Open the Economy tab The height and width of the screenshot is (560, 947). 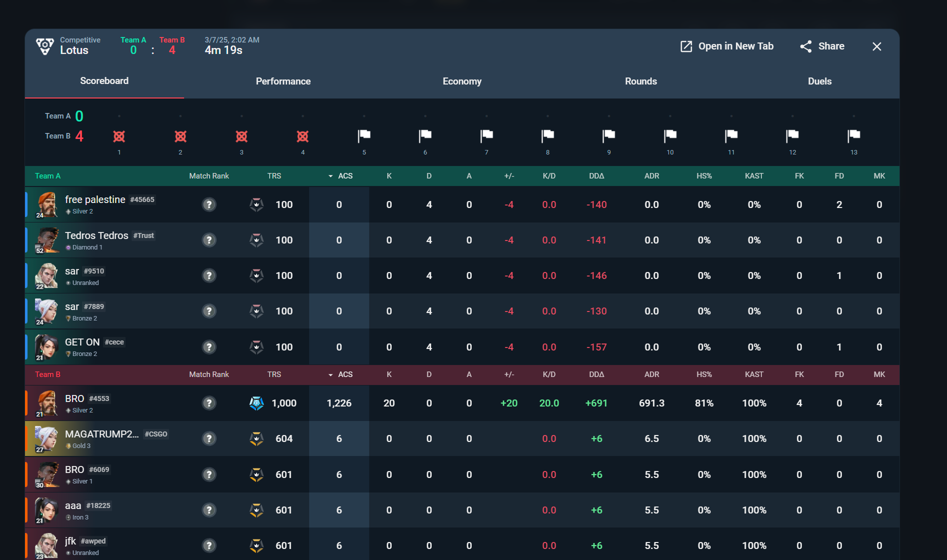[x=462, y=81]
